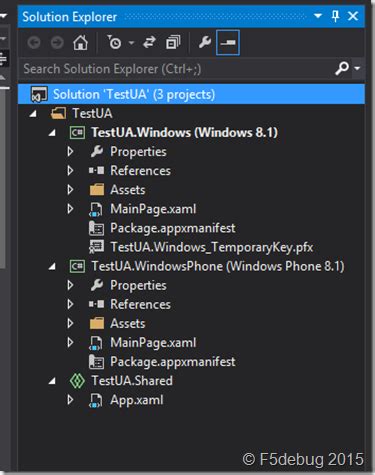Viewport: 375px width, 475px height.
Task: Click the Home icon in Solution Explorer toolbar
Action: click(80, 43)
